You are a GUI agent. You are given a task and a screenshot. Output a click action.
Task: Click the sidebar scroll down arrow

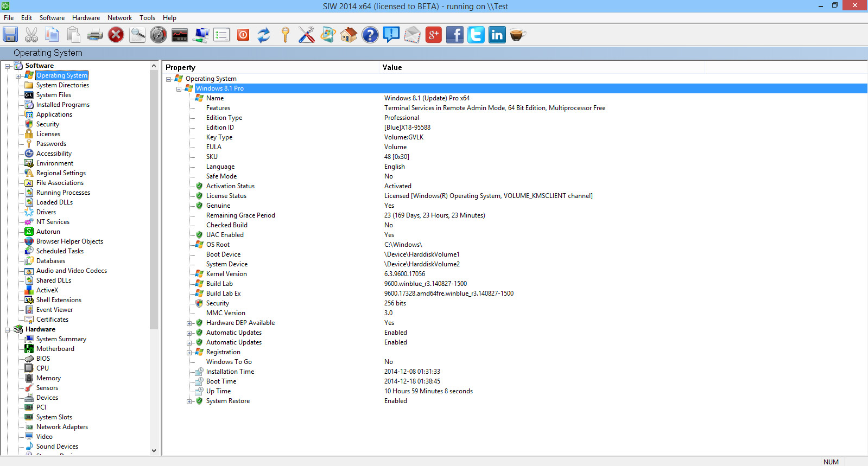154,450
